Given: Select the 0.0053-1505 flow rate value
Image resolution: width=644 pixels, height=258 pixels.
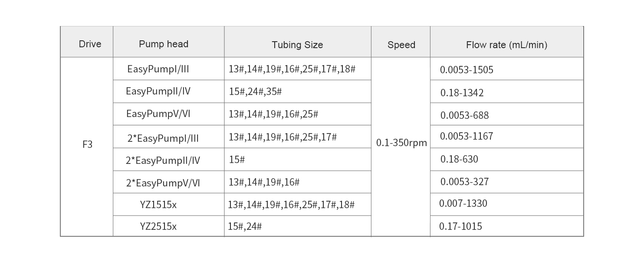Looking at the screenshot, I should tap(467, 70).
